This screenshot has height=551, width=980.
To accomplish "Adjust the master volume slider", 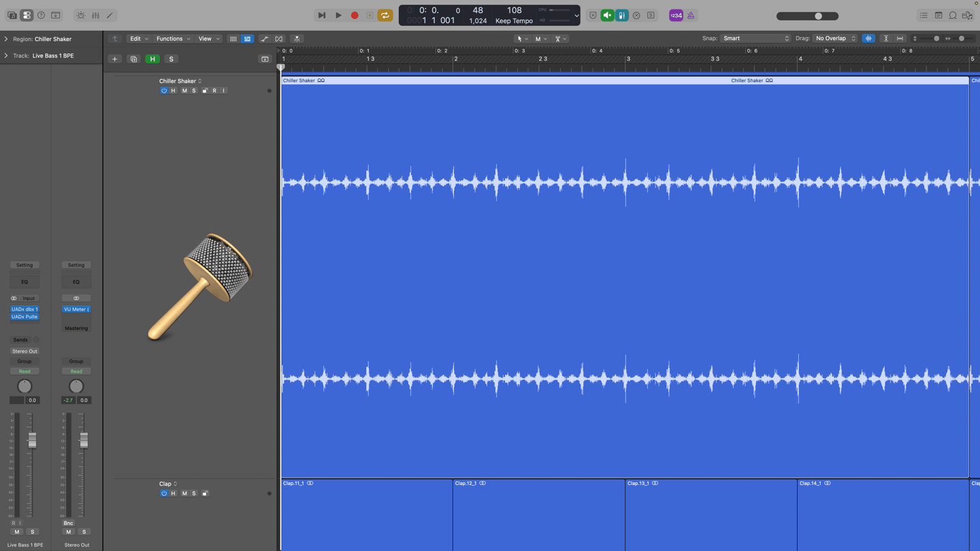I will pyautogui.click(x=807, y=16).
